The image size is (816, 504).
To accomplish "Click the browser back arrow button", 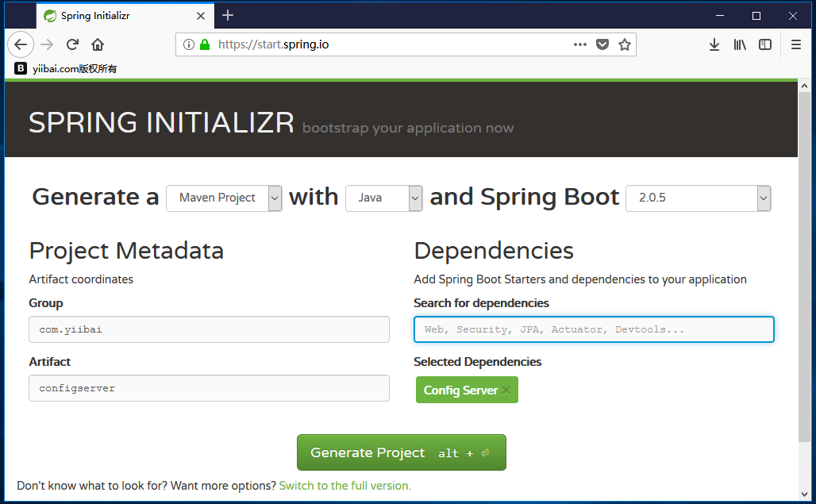I will [21, 44].
